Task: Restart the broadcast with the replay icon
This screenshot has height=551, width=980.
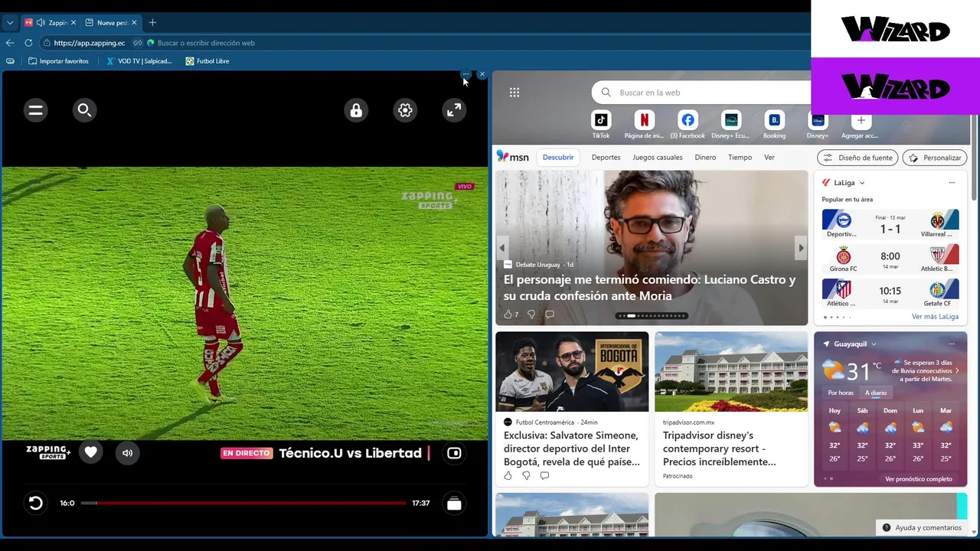Action: 35,503
